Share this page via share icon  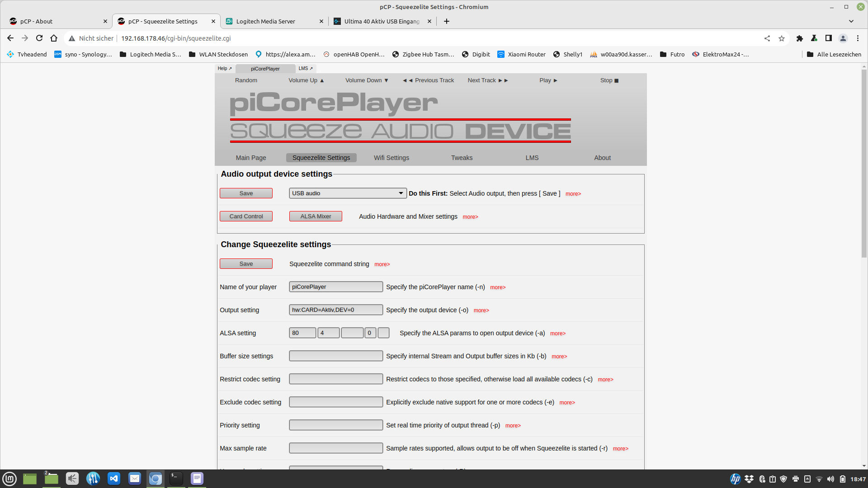point(767,38)
